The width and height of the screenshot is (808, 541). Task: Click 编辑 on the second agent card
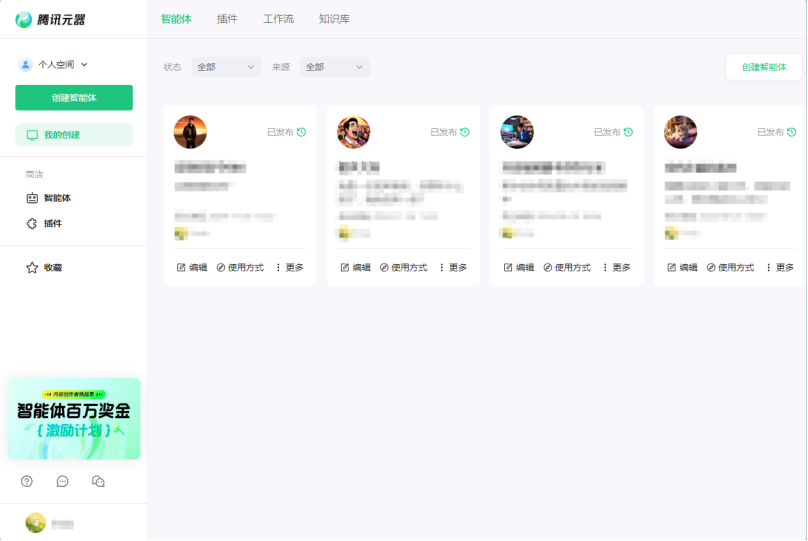[356, 267]
